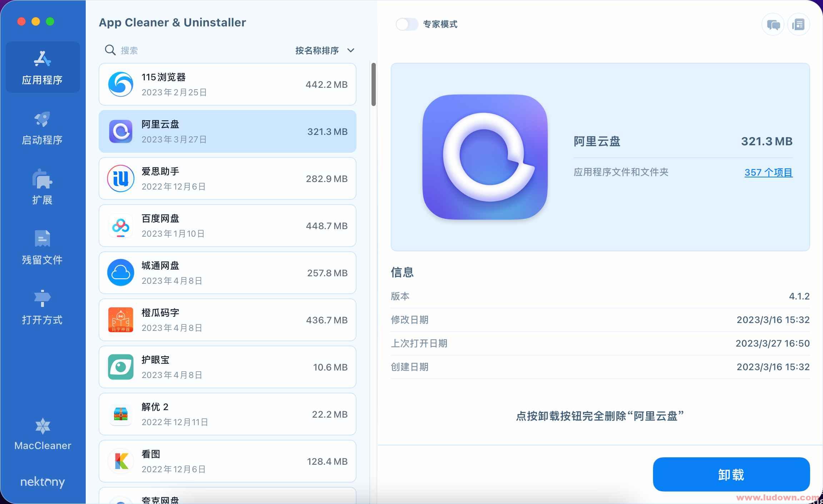This screenshot has width=823, height=504.
Task: Select the 启动程序 (Startup) sidebar icon
Action: point(42,127)
